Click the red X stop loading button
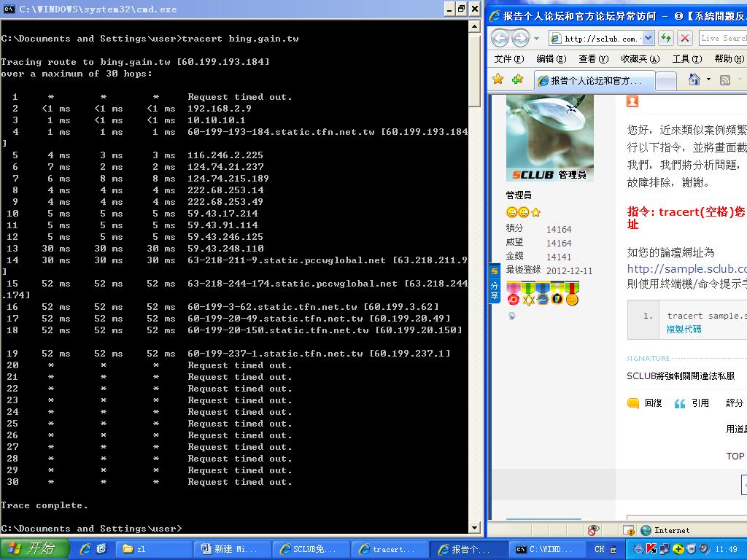747x560 pixels. [684, 38]
